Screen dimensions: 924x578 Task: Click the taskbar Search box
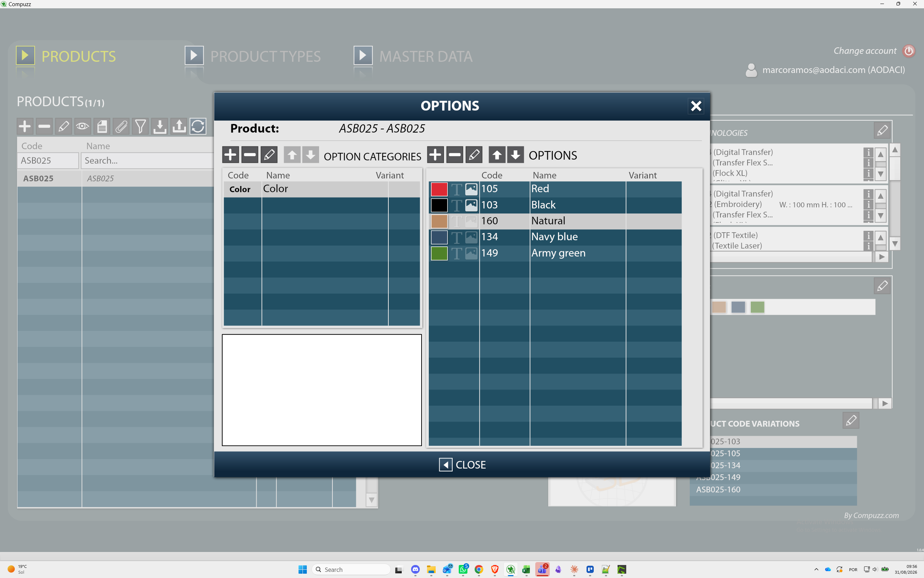[351, 569]
